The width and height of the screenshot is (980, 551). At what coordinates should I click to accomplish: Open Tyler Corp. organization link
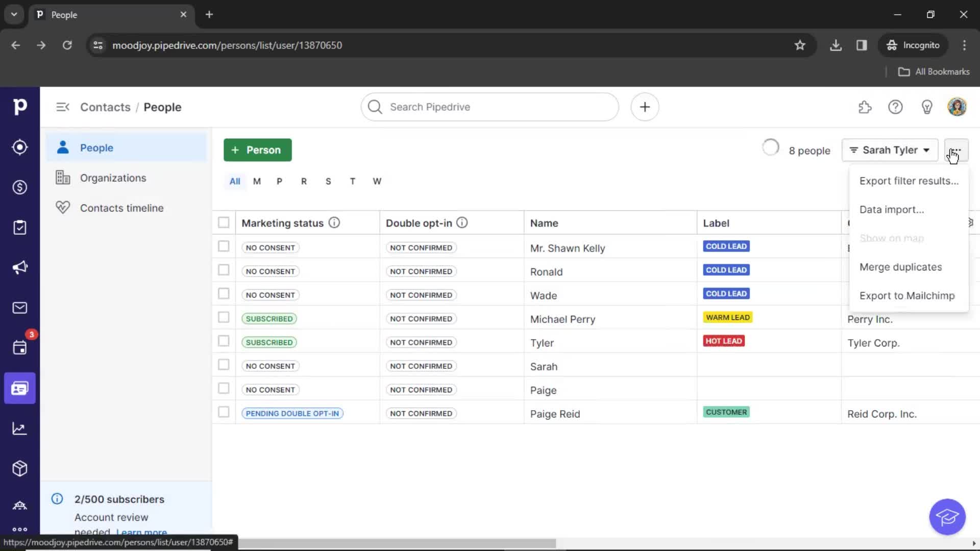tap(873, 343)
